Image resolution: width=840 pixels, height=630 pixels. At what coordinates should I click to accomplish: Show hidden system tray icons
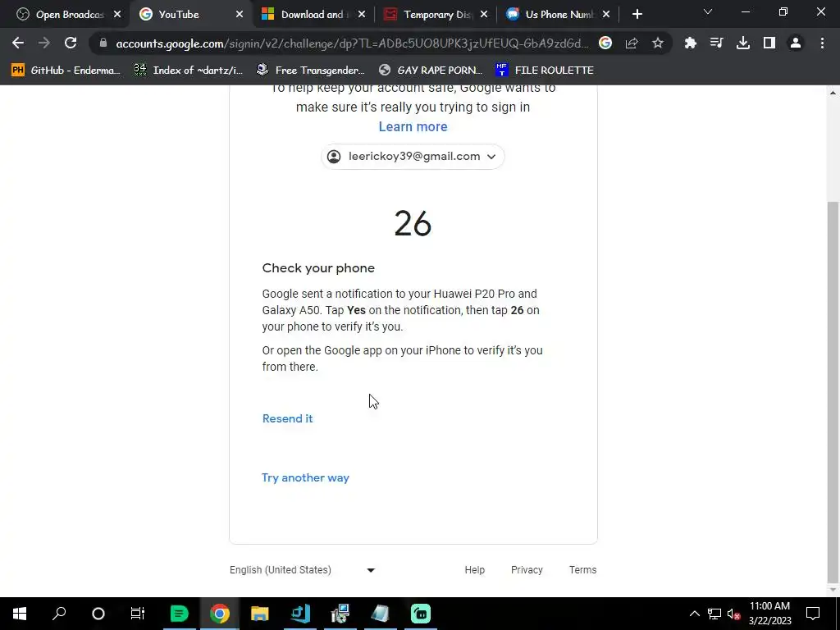pos(694,614)
